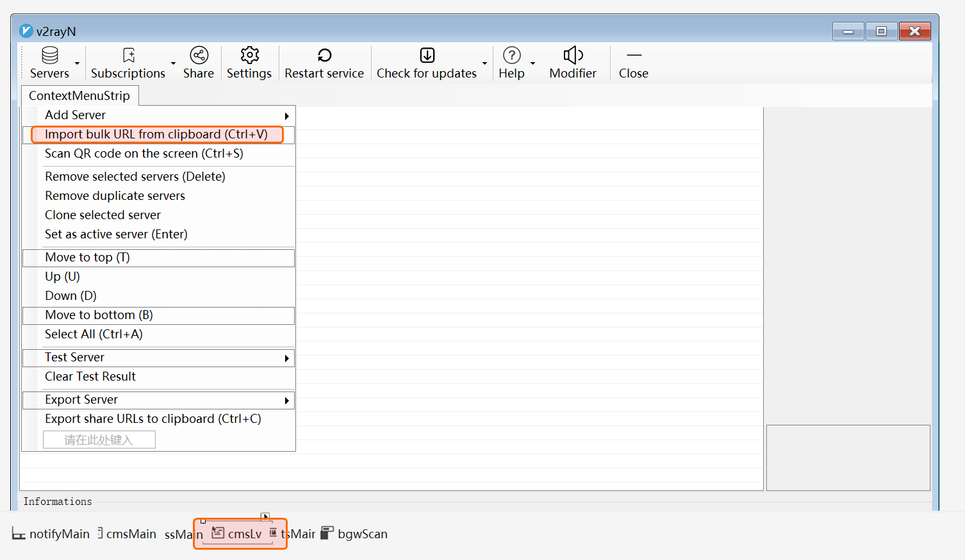This screenshot has height=560, width=965.
Task: Open the Check for updates dropdown arrow
Action: pos(484,63)
